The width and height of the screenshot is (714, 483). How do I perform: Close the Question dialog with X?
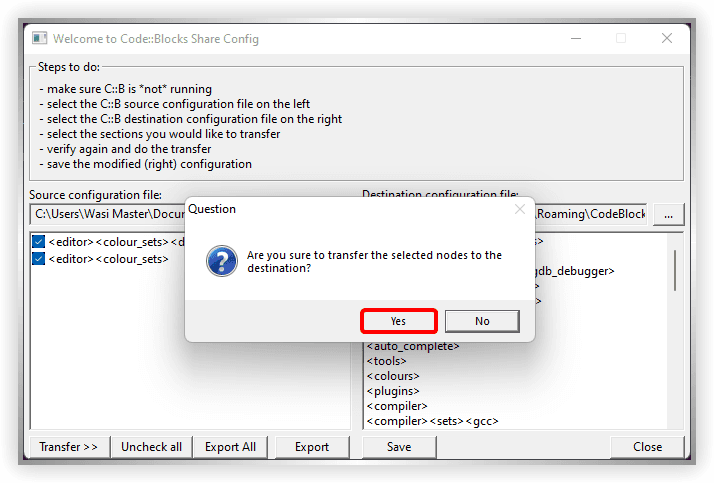(x=520, y=209)
